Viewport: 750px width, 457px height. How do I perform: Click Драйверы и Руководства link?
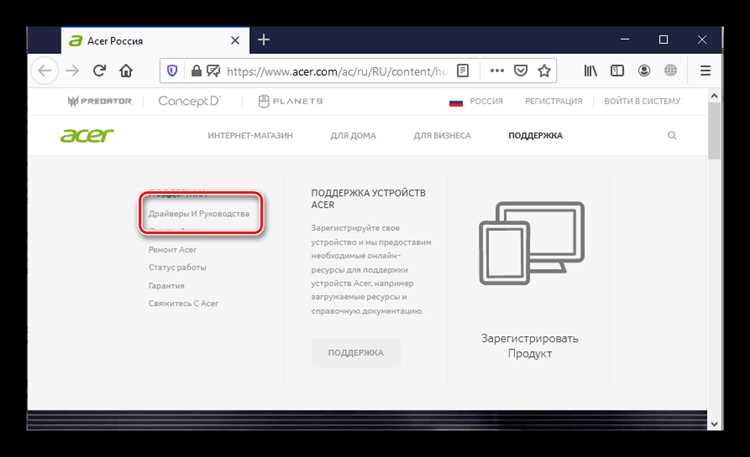click(199, 213)
